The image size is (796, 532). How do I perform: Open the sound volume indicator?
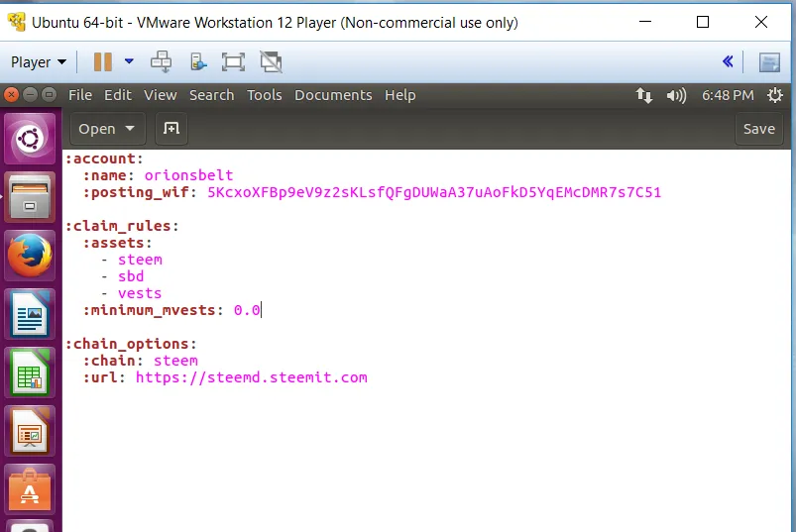676,95
